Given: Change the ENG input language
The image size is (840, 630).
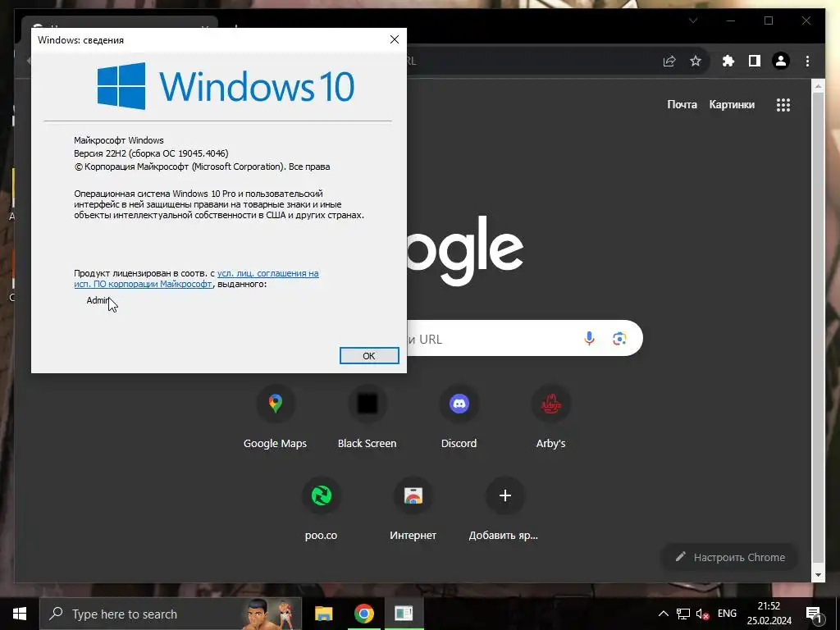Looking at the screenshot, I should [727, 614].
